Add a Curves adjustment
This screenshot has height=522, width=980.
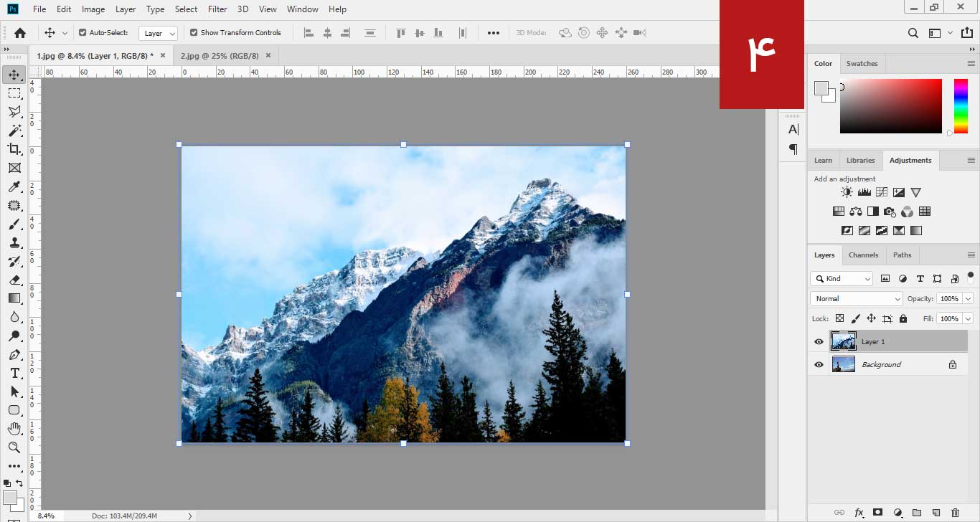pos(881,192)
